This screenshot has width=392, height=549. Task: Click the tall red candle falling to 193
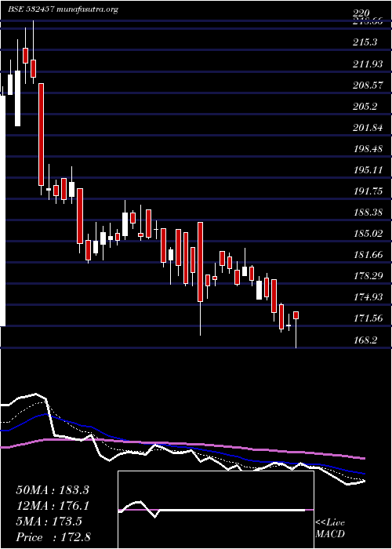41,134
